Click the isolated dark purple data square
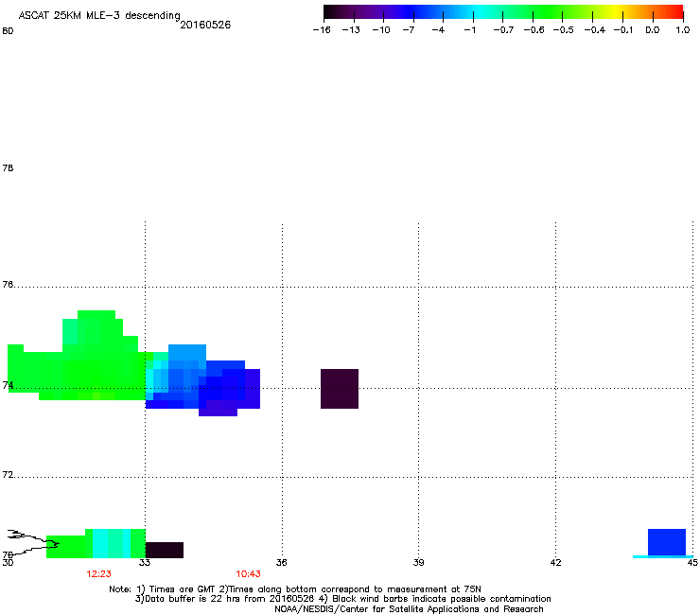700x615 pixels. coord(340,389)
